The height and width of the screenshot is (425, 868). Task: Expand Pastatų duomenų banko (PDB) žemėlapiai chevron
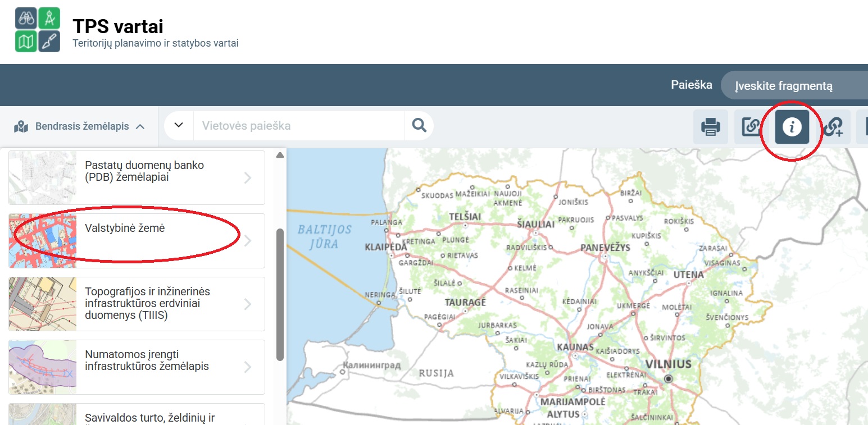[248, 178]
